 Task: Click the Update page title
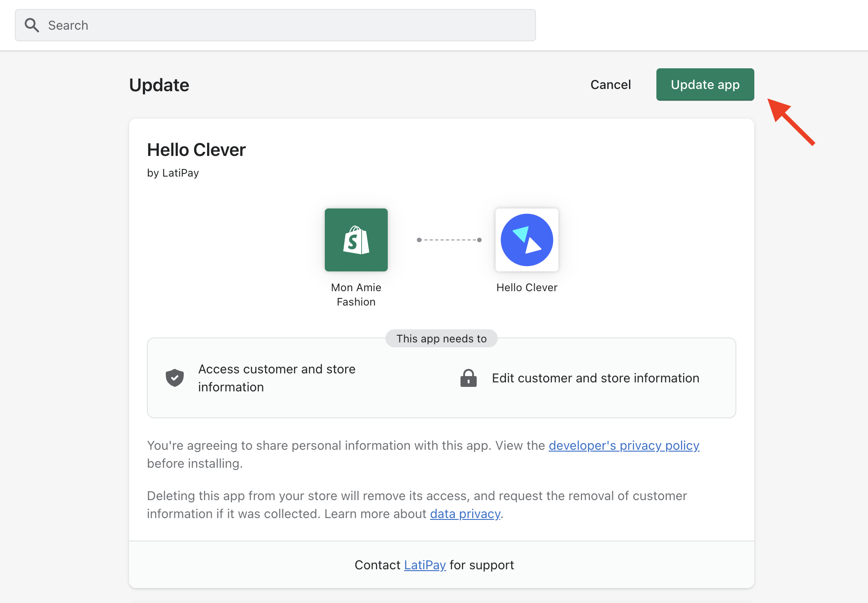point(159,85)
